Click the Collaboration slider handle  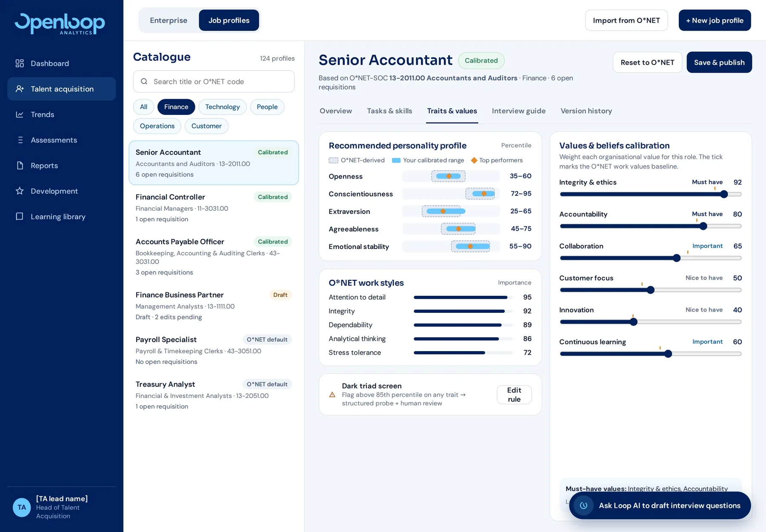click(x=677, y=258)
